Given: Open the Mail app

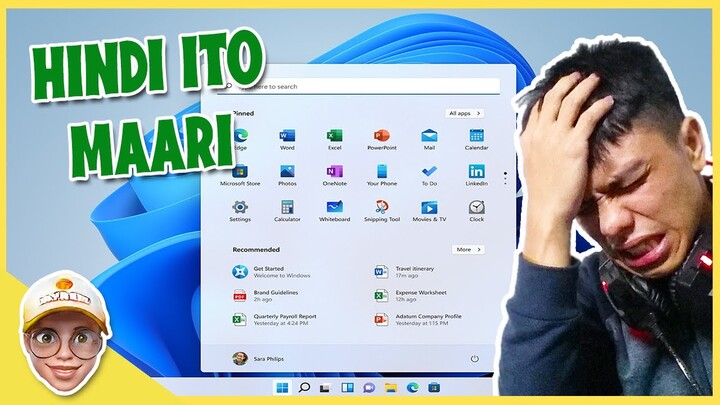Looking at the screenshot, I should click(429, 140).
